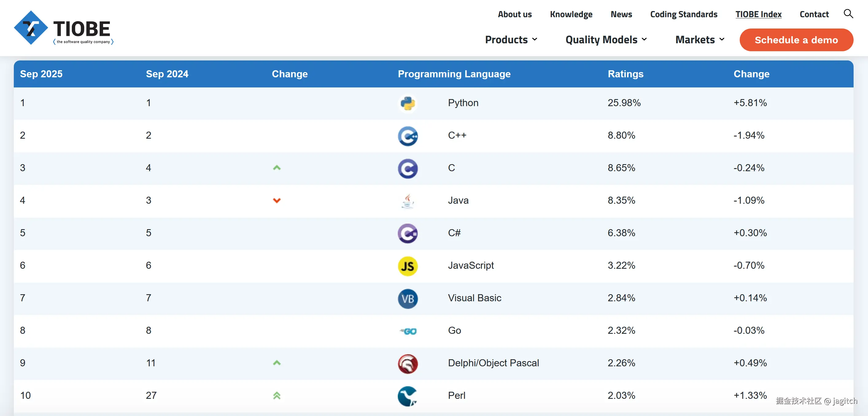Click the Python language logo
Screen dimensions: 868x416
407,103
